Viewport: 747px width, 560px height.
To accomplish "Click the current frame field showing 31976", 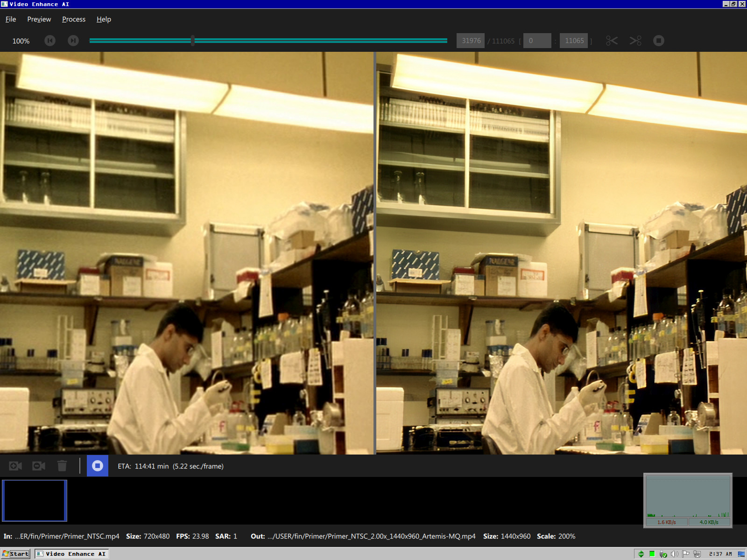I will pos(471,41).
